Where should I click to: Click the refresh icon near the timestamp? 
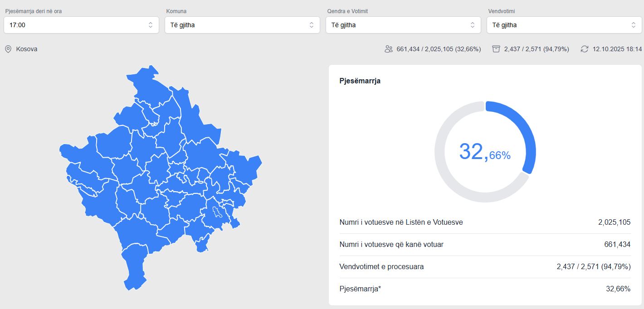pos(585,49)
